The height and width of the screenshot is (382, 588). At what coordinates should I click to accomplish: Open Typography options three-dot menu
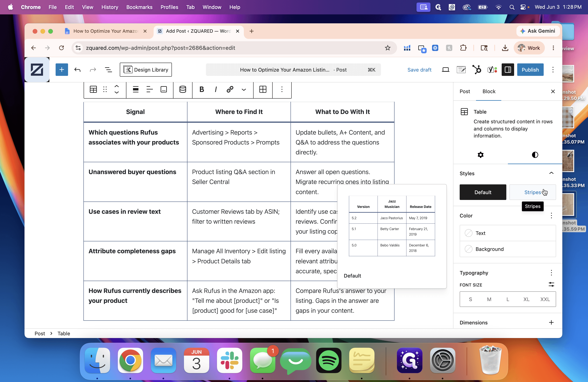[551, 272]
